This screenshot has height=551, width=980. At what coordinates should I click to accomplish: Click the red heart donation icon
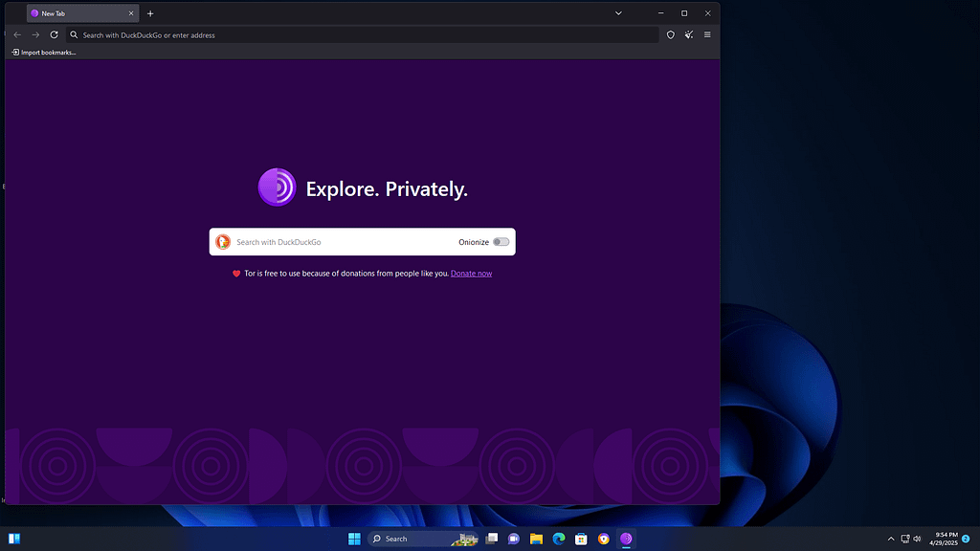click(236, 274)
